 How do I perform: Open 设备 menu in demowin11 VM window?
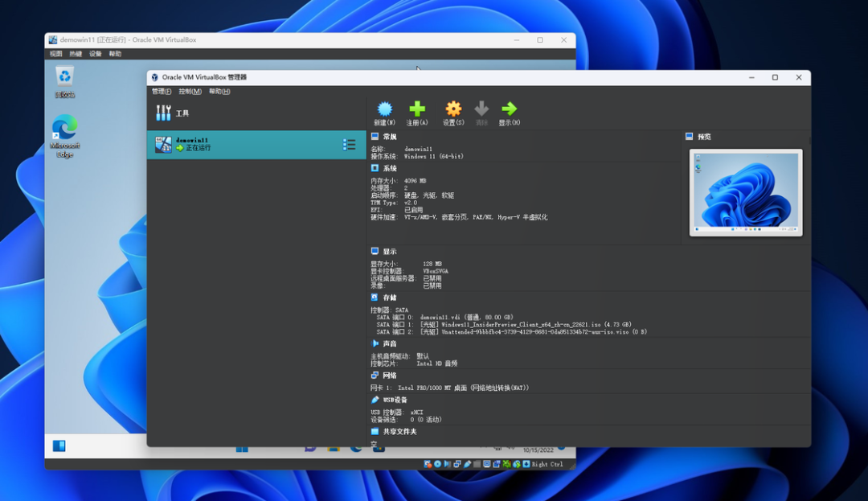pyautogui.click(x=96, y=54)
